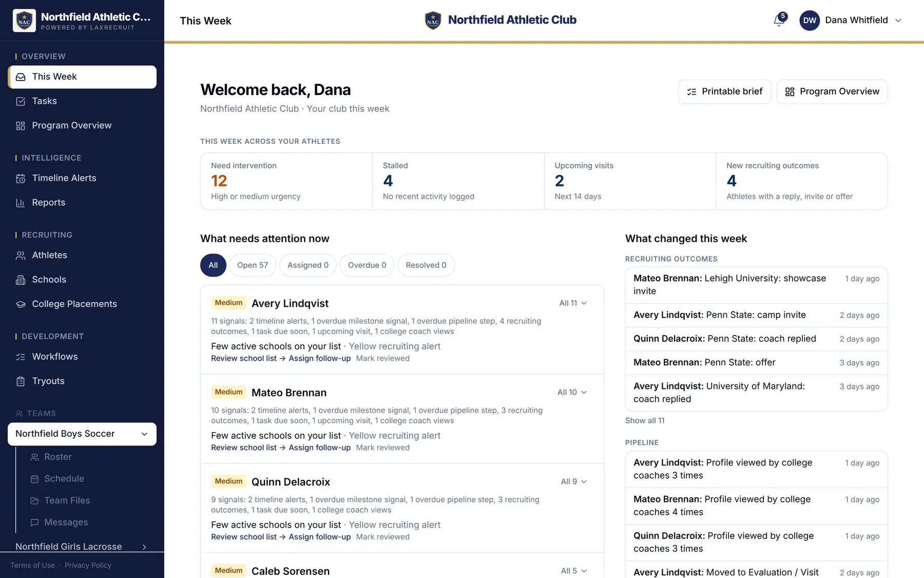Expand All 5 signals for Caleb Sorensen
This screenshot has width=924, height=578.
click(574, 571)
